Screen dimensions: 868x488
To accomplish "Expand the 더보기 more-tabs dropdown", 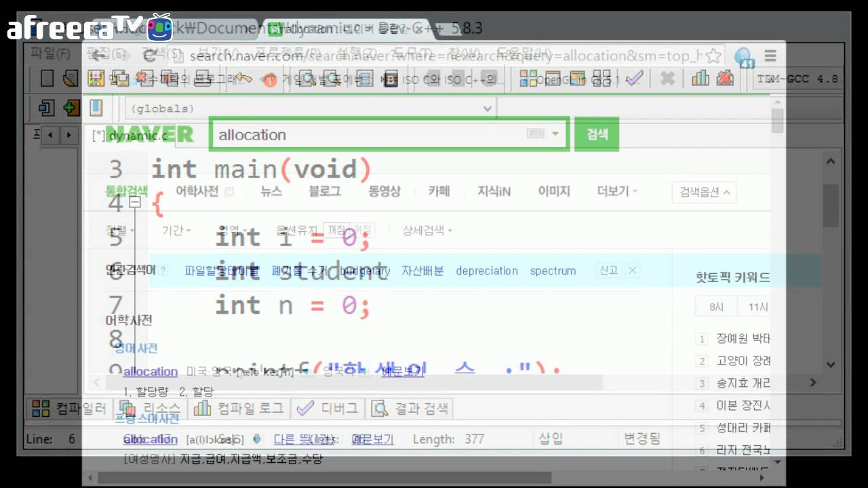I will 617,191.
